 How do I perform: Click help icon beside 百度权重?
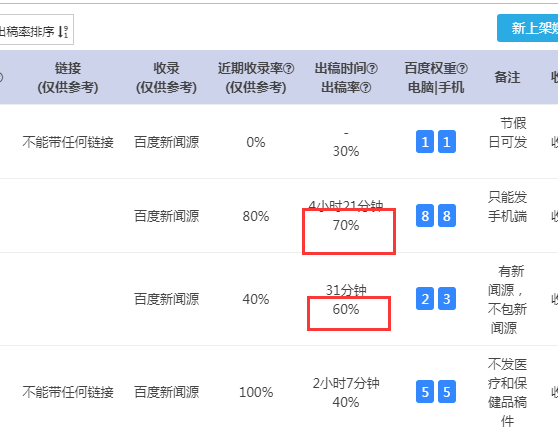pos(462,69)
